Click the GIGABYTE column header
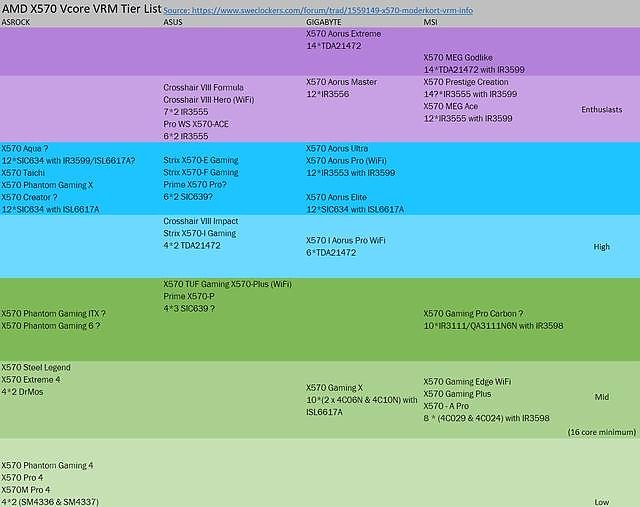 (x=324, y=22)
